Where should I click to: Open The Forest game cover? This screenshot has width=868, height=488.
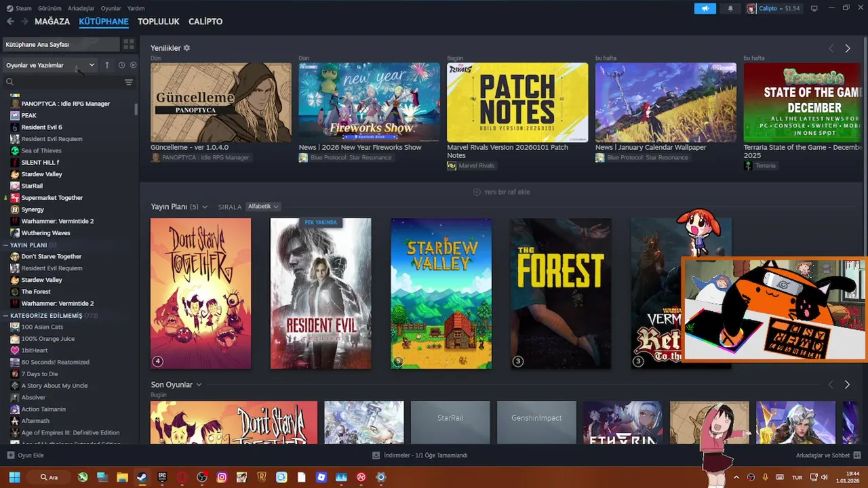click(561, 293)
